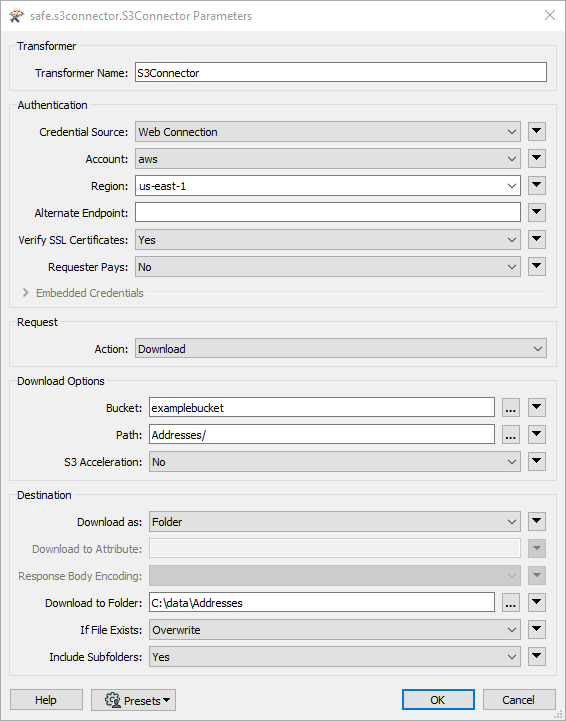Click the Presets gear button
This screenshot has height=721, width=566.
[x=133, y=700]
